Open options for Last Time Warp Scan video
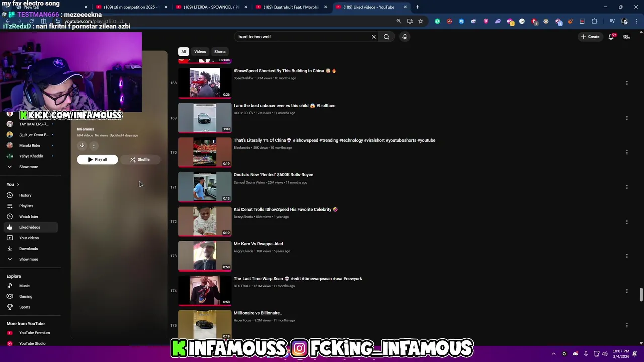The width and height of the screenshot is (644, 362). pos(627,291)
